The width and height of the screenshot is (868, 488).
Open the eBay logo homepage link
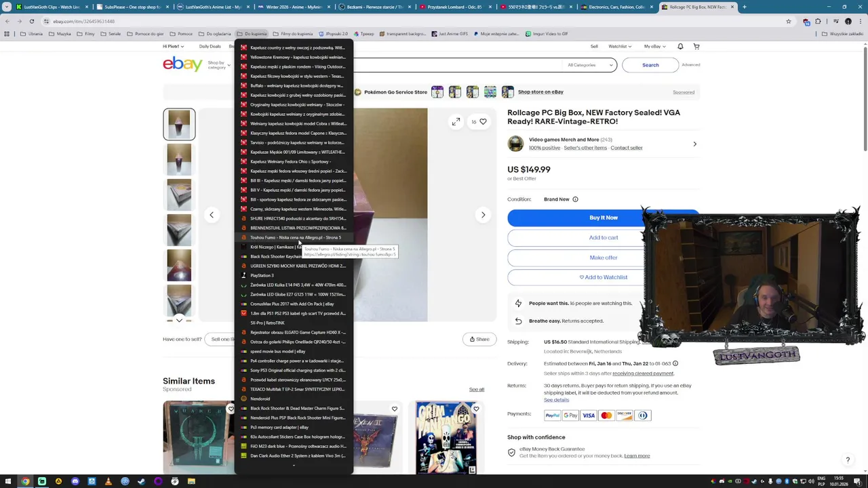[x=182, y=64]
